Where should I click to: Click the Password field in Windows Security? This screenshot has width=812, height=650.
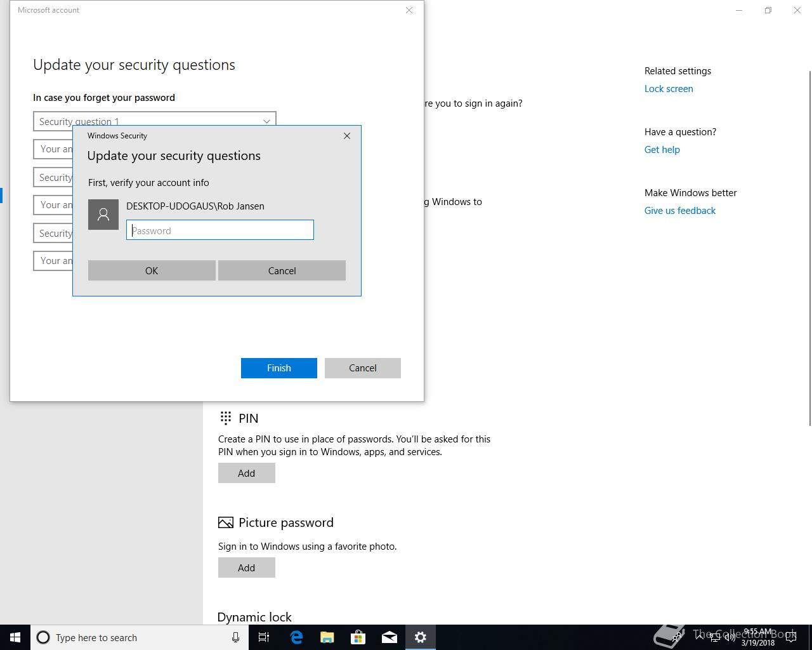[220, 230]
